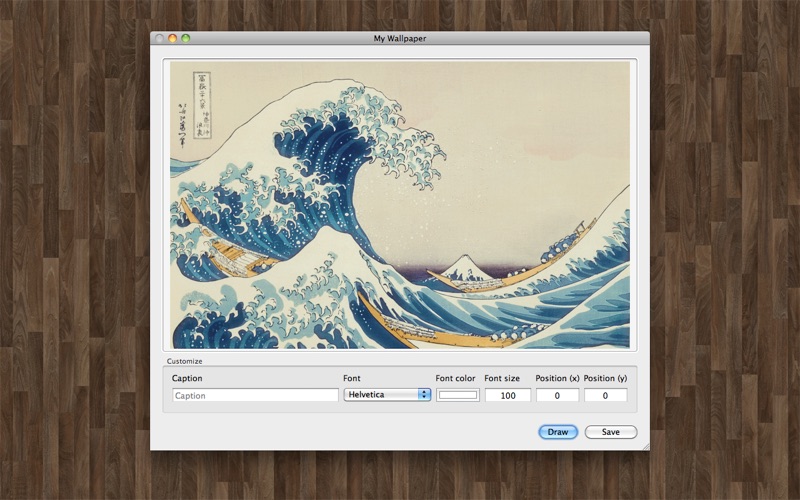
Task: Click the gray close window button
Action: coord(159,38)
